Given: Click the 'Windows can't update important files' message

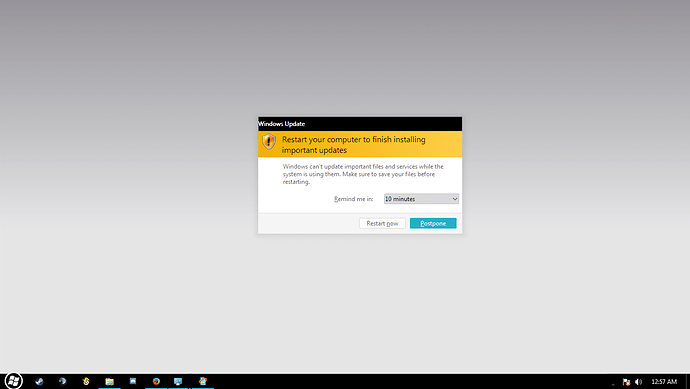Looking at the screenshot, I should (x=363, y=174).
